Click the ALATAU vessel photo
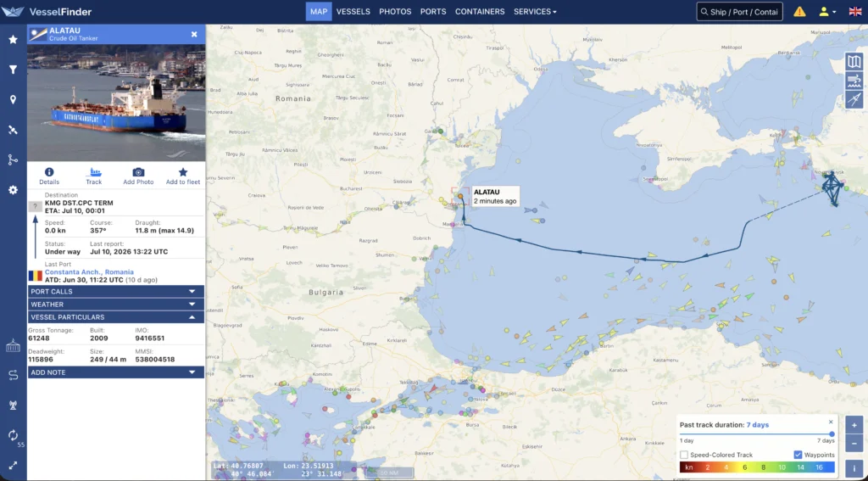Viewport: 868px width, 481px height. 116,103
